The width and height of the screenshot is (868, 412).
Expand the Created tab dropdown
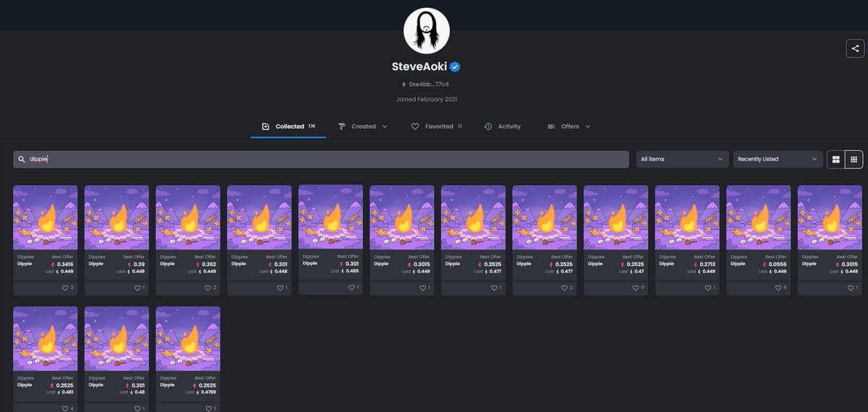tap(385, 126)
